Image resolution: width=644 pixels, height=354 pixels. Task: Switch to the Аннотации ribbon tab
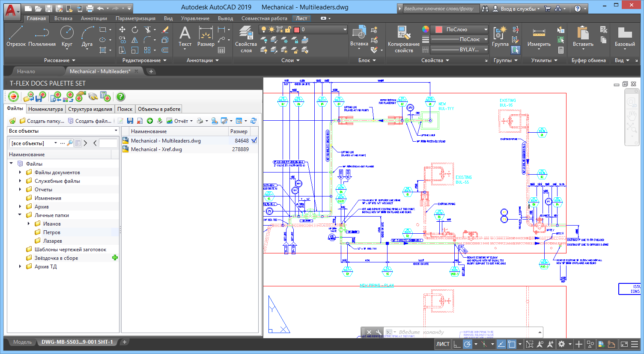point(94,18)
